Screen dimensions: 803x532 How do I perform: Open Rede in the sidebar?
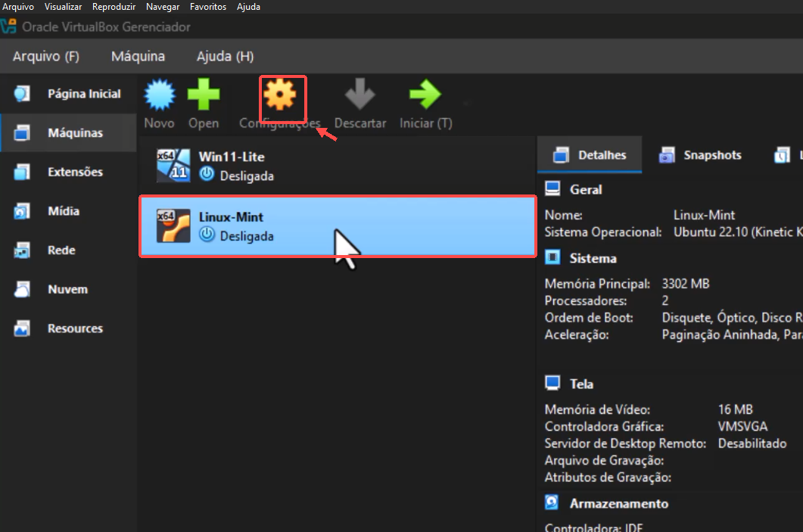68,250
